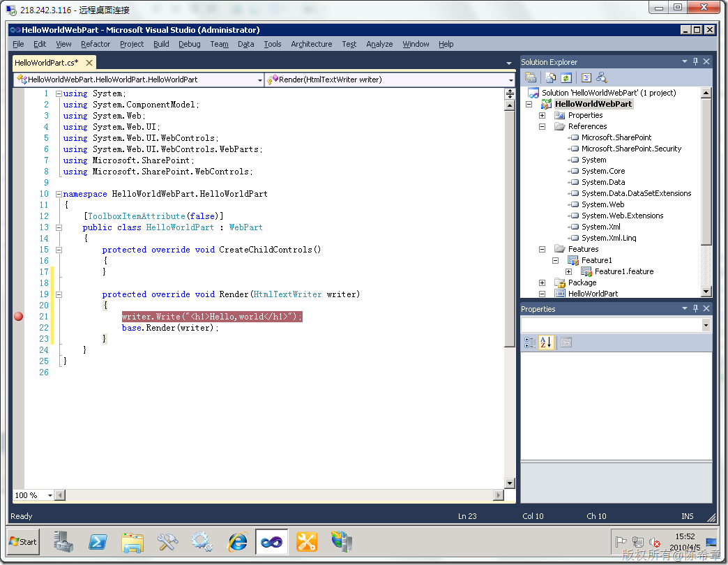This screenshot has height=565, width=728.
Task: Click Visual Studio taskbar icon
Action: coord(272,542)
